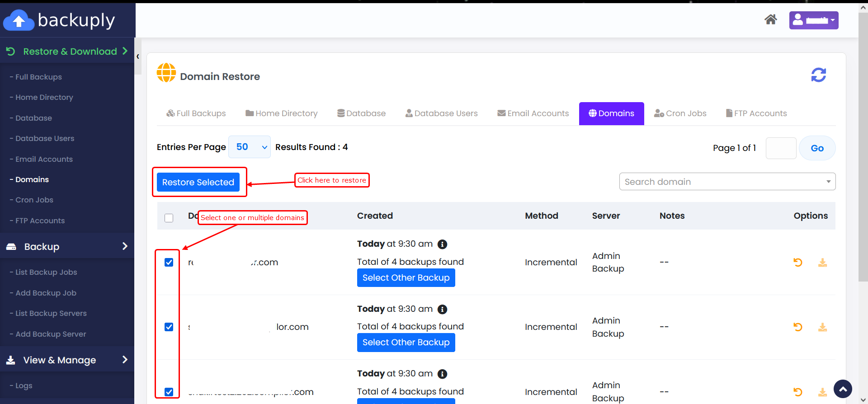Uncheck the first domain row checkbox
The width and height of the screenshot is (868, 404).
point(169,262)
